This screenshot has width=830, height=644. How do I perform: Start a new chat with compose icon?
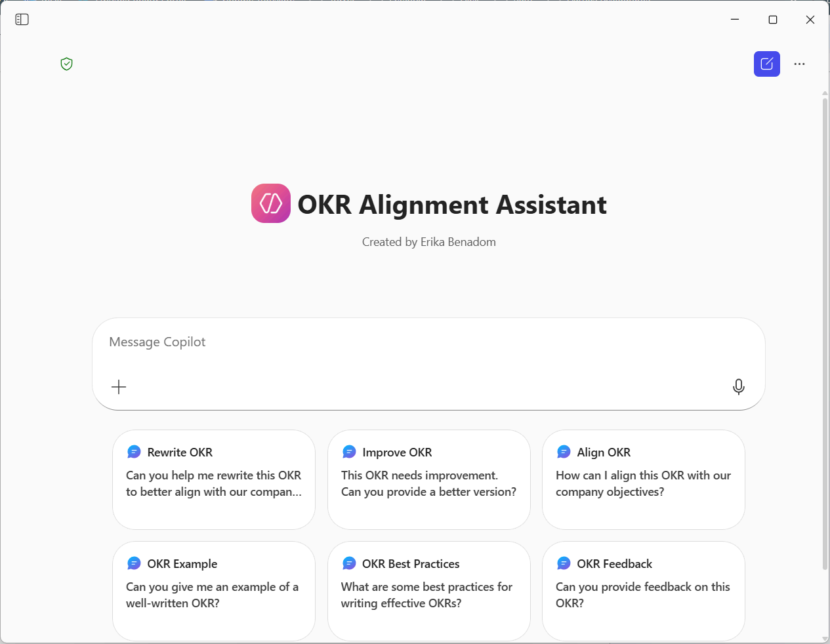click(766, 64)
